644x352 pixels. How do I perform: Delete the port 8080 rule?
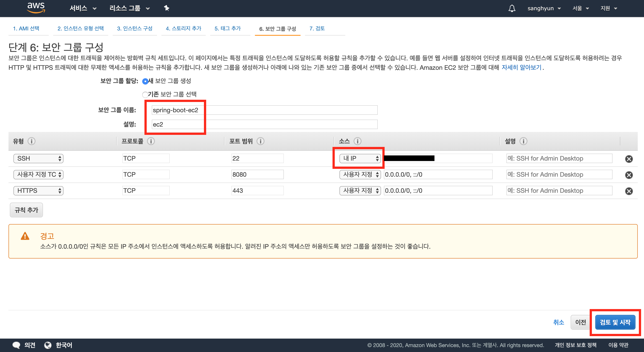(629, 175)
